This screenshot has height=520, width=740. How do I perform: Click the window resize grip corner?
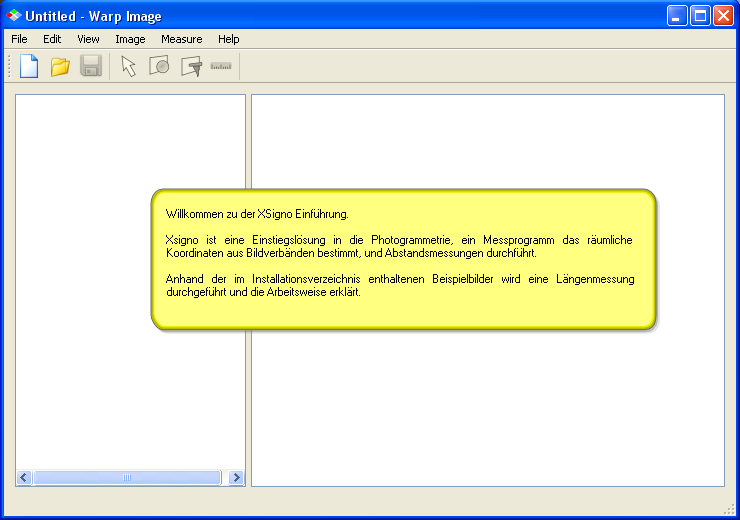[x=730, y=510]
